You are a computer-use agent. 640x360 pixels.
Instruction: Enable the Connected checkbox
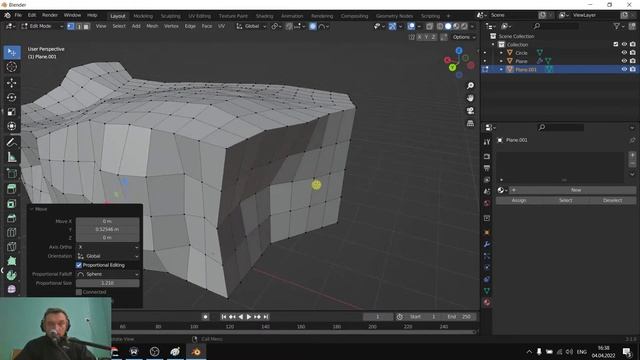(x=79, y=292)
